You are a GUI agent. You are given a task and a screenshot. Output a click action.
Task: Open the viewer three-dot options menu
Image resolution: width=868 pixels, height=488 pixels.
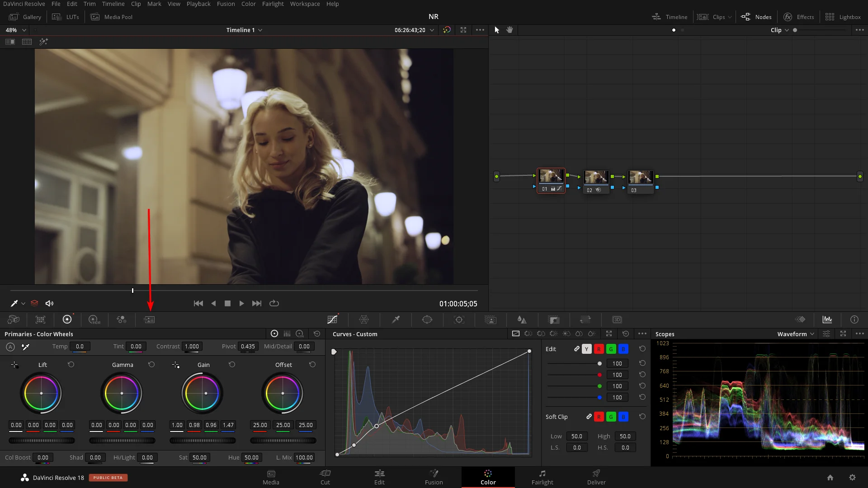pos(480,30)
